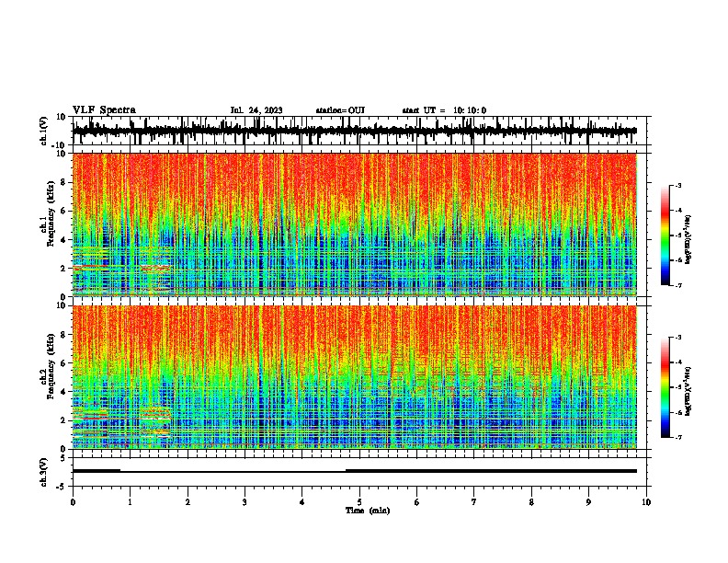Viewport: 728px width, 563px height.
Task: Click the ch.2 color bar log(PSD) label
Action: pos(688,392)
